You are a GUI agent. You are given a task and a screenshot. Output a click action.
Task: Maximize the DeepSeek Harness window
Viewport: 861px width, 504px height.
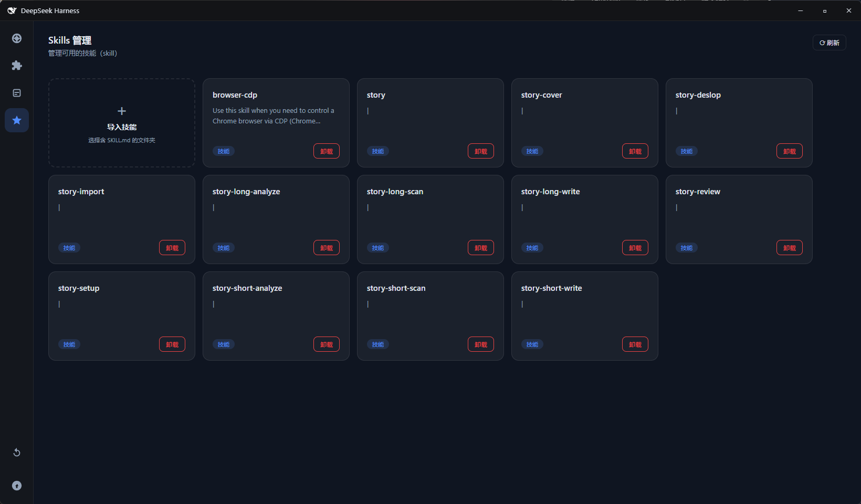click(x=825, y=10)
